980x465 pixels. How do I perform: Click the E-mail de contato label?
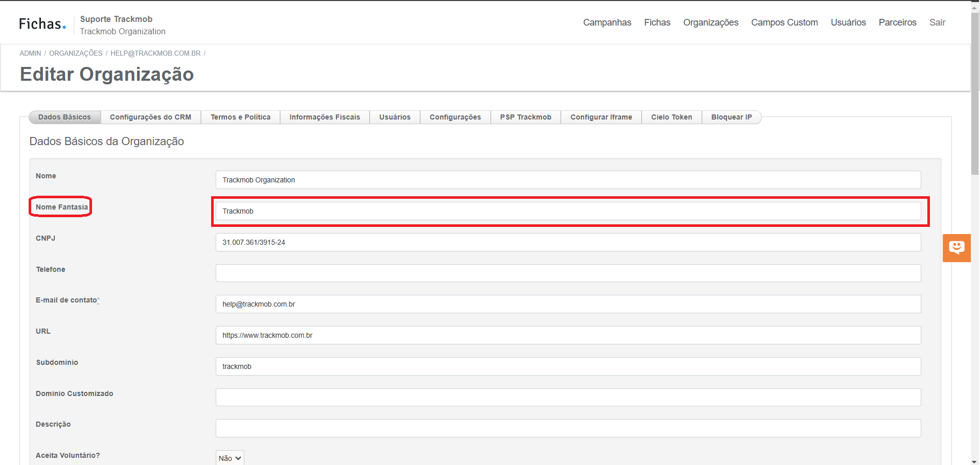(x=67, y=300)
